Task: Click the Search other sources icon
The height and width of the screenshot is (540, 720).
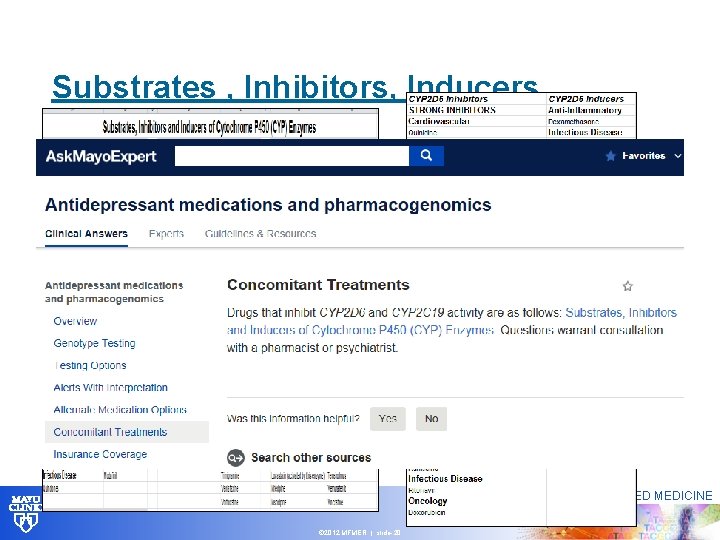Action: [x=236, y=458]
